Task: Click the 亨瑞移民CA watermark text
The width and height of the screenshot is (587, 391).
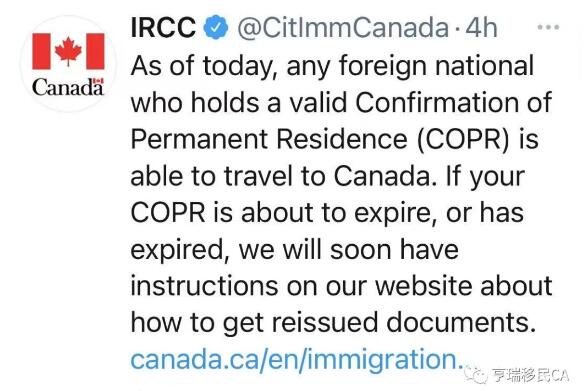Action: pyautogui.click(x=530, y=375)
